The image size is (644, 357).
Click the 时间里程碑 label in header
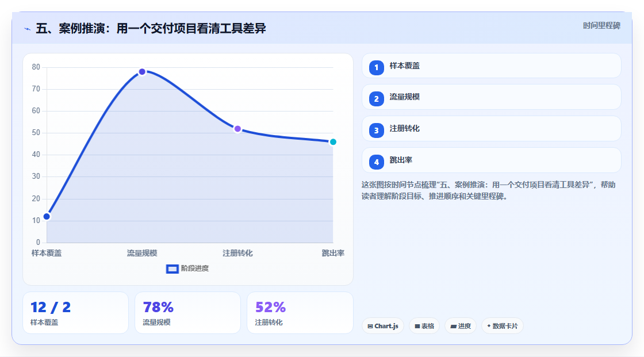601,26
